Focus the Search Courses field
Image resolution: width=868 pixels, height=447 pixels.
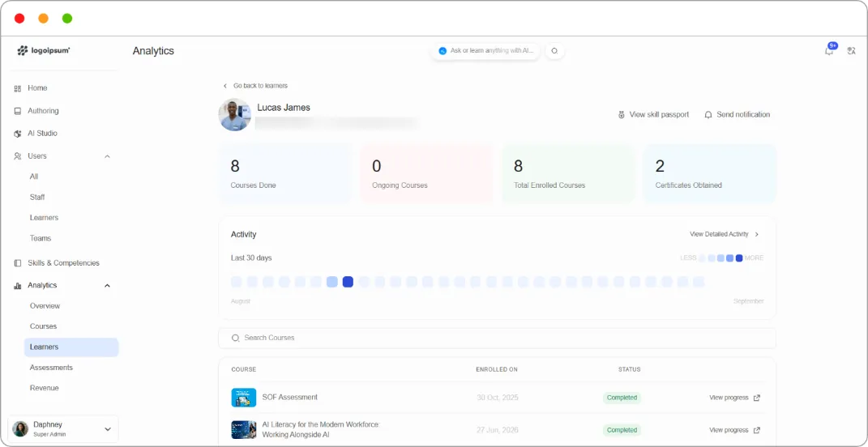[x=497, y=338]
